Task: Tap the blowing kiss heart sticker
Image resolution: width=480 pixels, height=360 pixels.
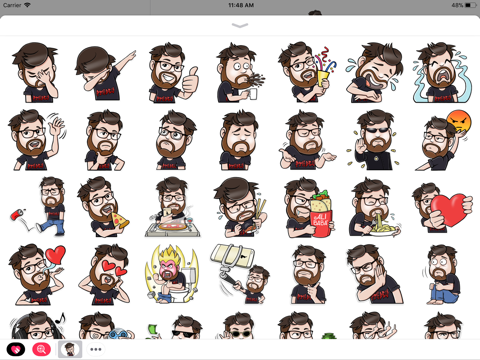Action: coord(37,274)
